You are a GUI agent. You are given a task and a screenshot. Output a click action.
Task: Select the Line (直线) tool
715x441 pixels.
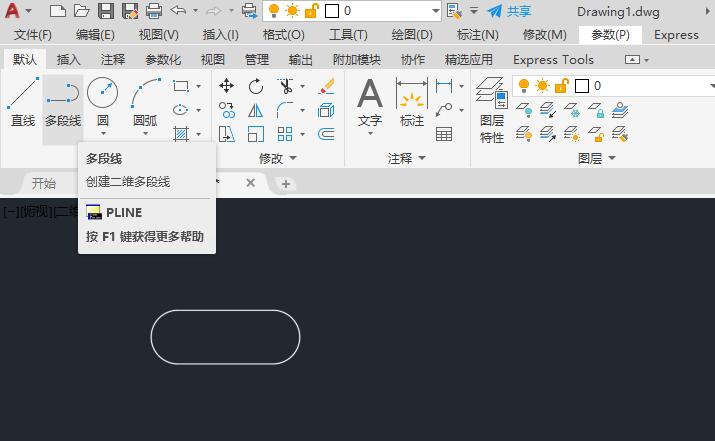(x=23, y=103)
